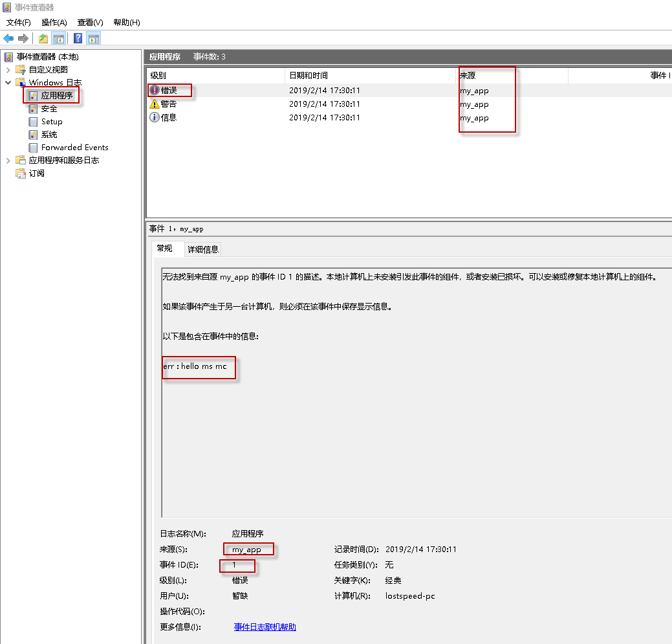Switch to the 常规 tab
Viewport: 672px width, 644px height.
point(164,249)
